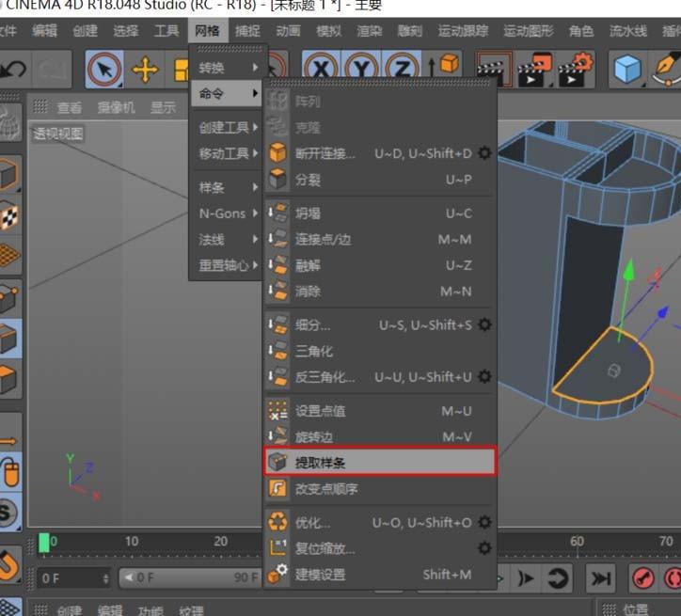Choose 断开连接 command
681x616 pixels.
[380, 153]
